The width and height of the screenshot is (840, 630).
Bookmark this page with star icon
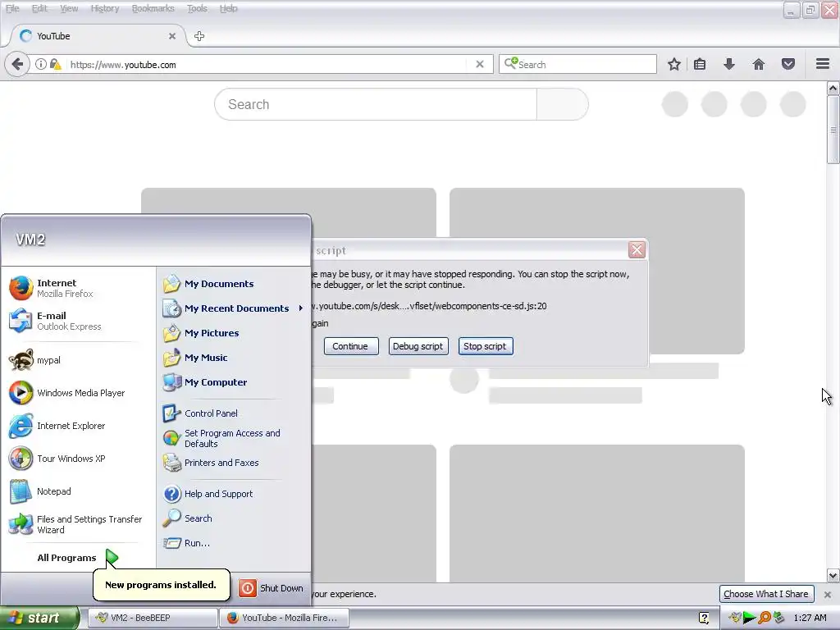(x=674, y=64)
